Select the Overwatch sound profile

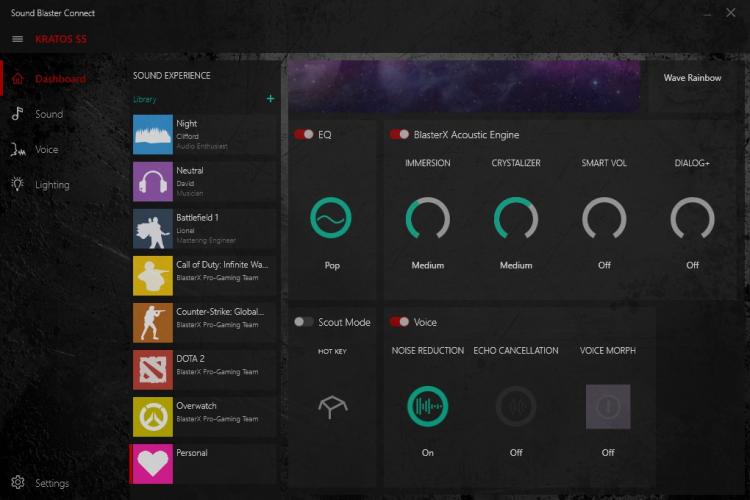click(x=205, y=417)
